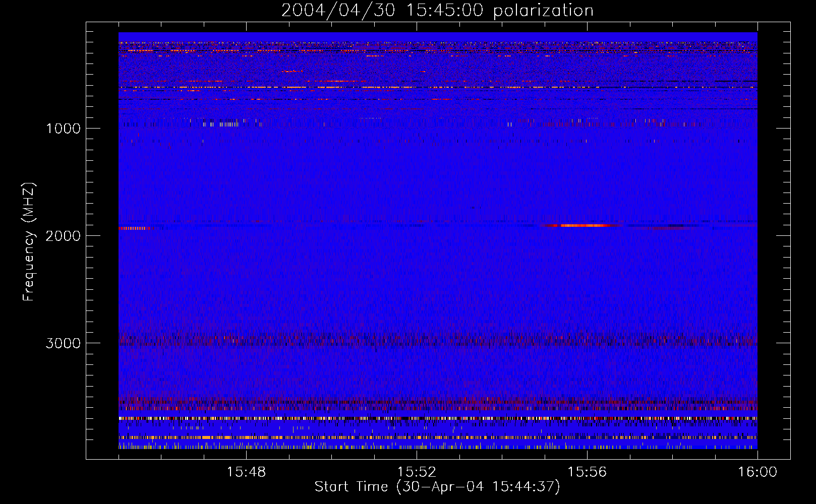816x504 pixels.
Task: Click the '15:48' time tick label
Action: point(246,472)
